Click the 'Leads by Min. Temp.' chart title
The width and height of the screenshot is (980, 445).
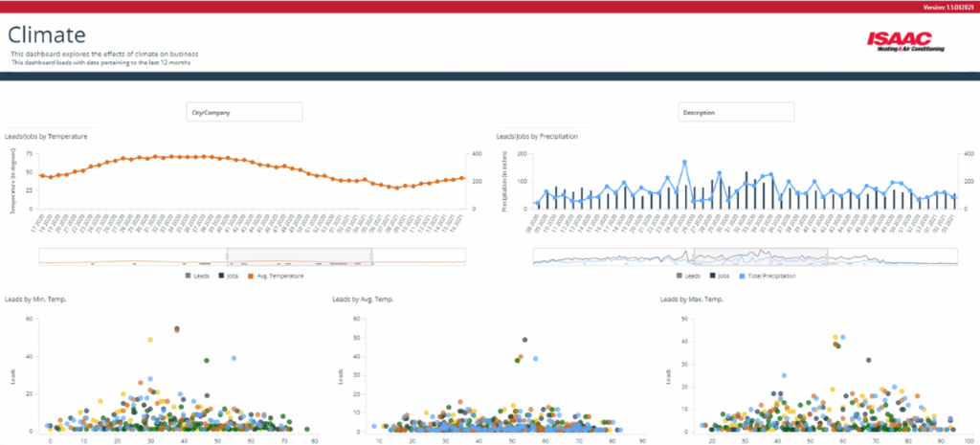pyautogui.click(x=35, y=300)
